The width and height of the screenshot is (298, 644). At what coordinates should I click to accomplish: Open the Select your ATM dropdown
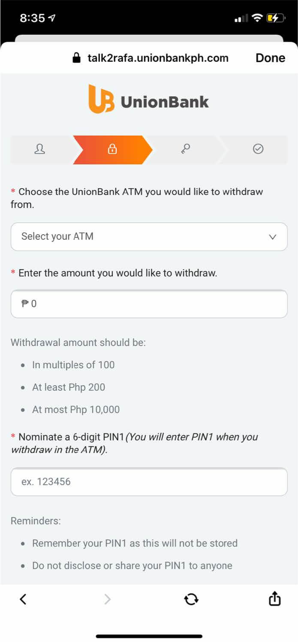(141, 236)
